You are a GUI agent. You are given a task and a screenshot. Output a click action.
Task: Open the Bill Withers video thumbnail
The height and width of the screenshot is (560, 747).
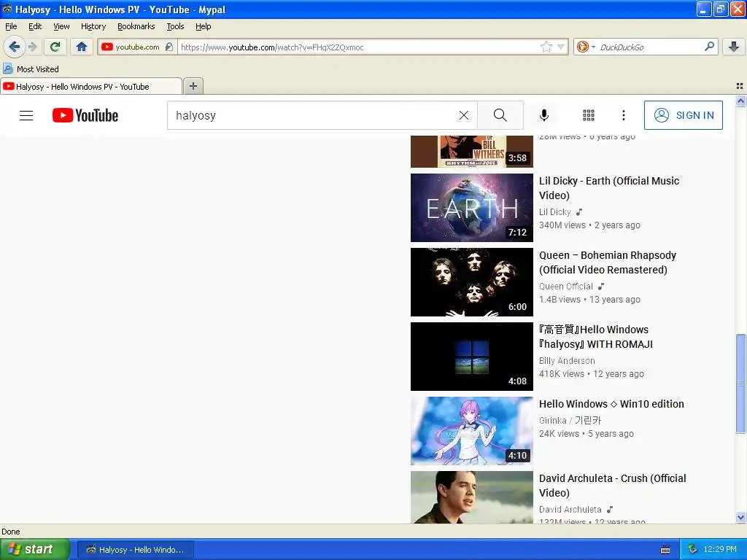coord(472,152)
